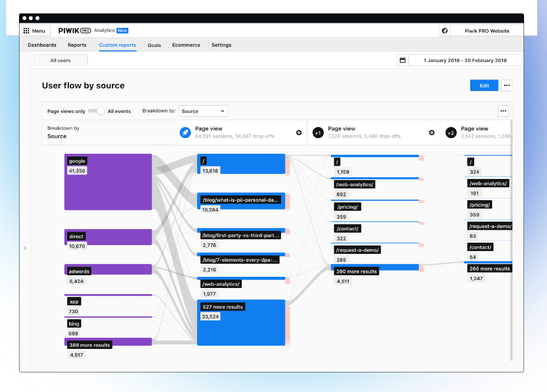Open the Breakdown by Source dropdown

point(203,111)
